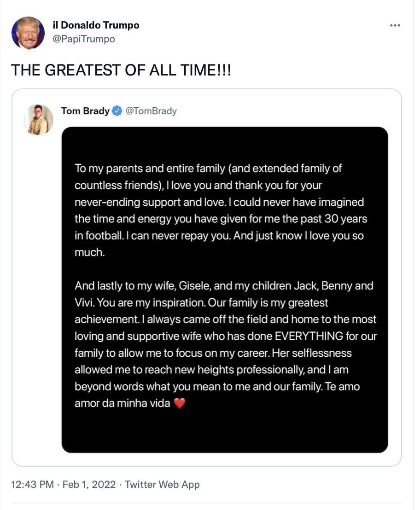
Task: Open the tweet's three-dot more options menu
Action: (x=395, y=25)
